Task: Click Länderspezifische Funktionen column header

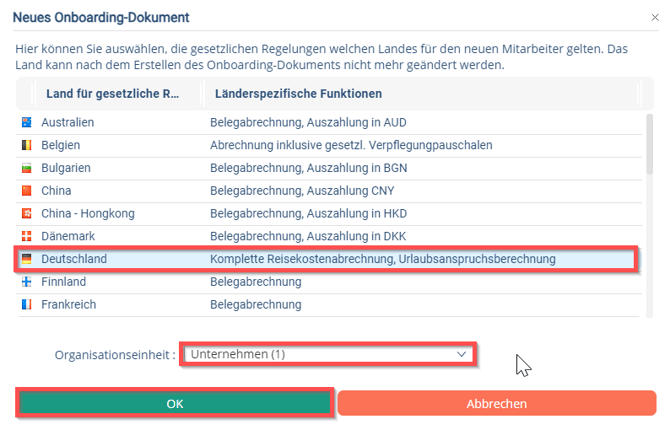Action: [x=295, y=94]
